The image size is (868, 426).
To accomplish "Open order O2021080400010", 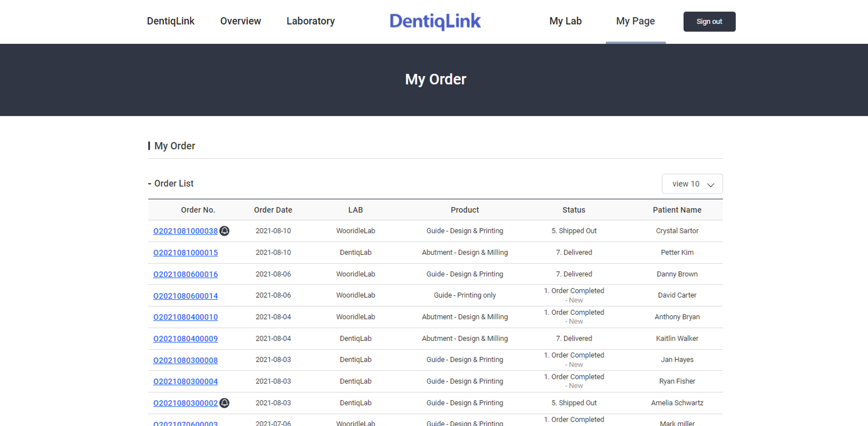I will coord(185,317).
